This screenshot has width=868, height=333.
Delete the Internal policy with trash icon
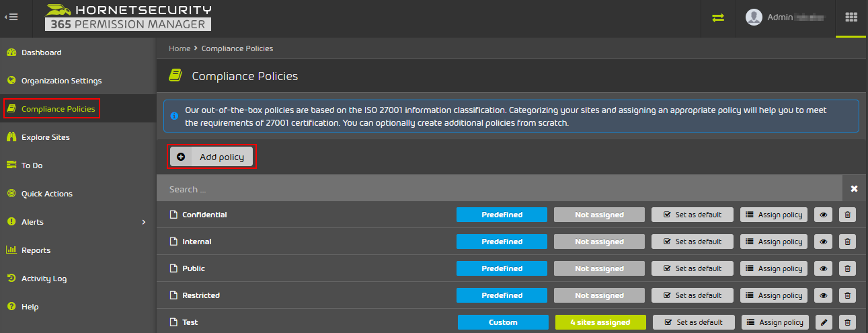pyautogui.click(x=847, y=242)
